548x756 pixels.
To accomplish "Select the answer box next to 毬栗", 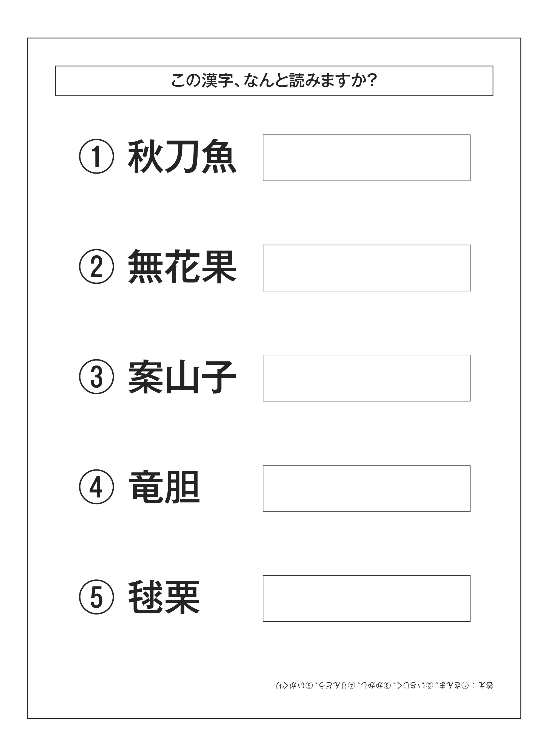I will pos(366,599).
